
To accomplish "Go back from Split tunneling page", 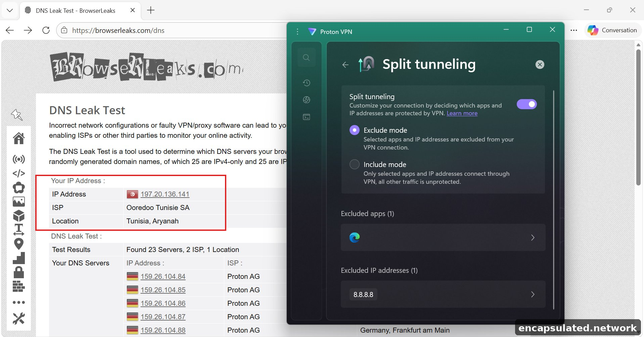I will pyautogui.click(x=346, y=65).
